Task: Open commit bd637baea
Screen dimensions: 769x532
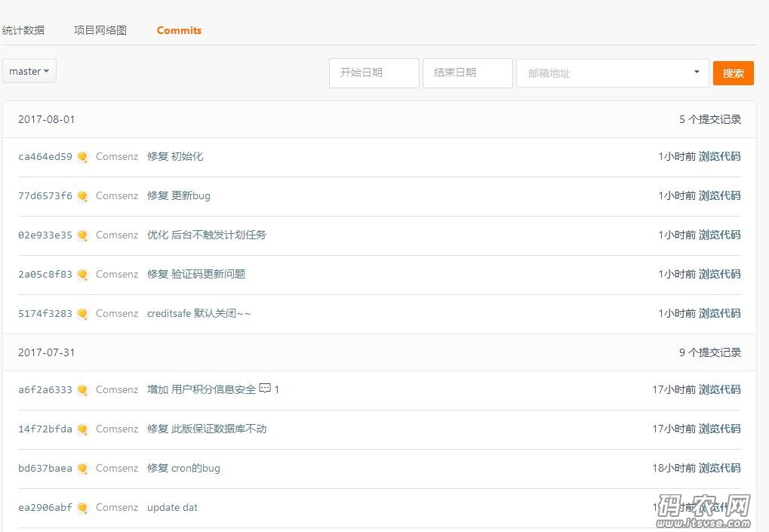Action: pos(45,469)
